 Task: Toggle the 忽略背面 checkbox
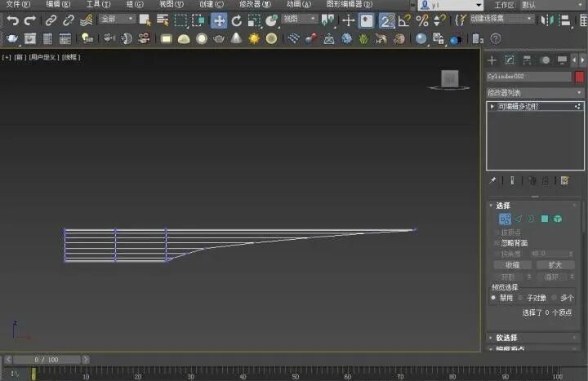(497, 243)
